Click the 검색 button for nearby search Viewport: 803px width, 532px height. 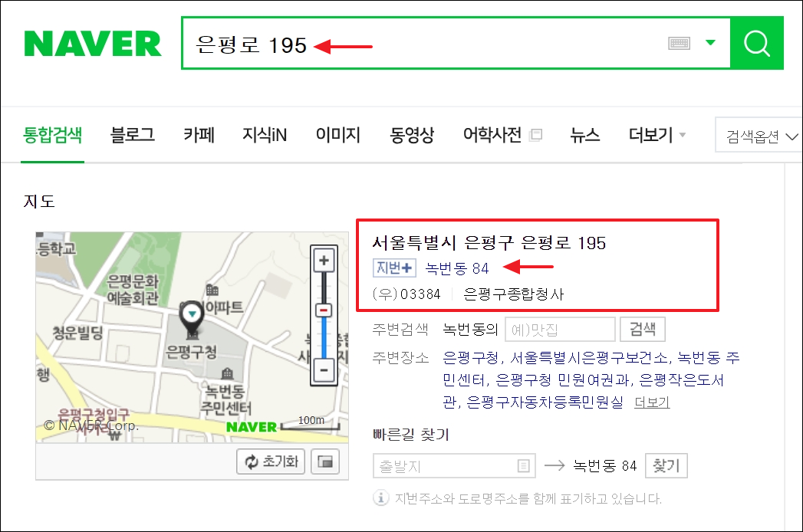coord(642,329)
